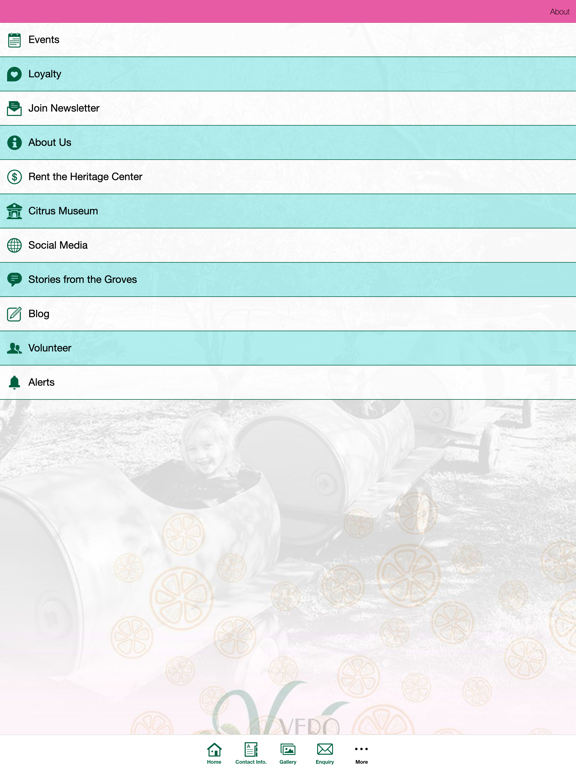Tap the Citrus Museum building icon
576x768 pixels.
(14, 211)
